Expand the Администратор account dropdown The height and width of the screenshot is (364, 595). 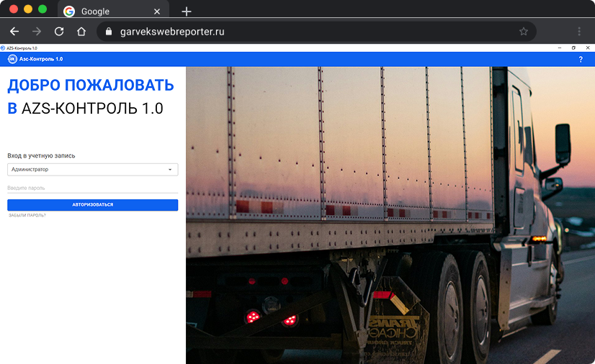93,169
